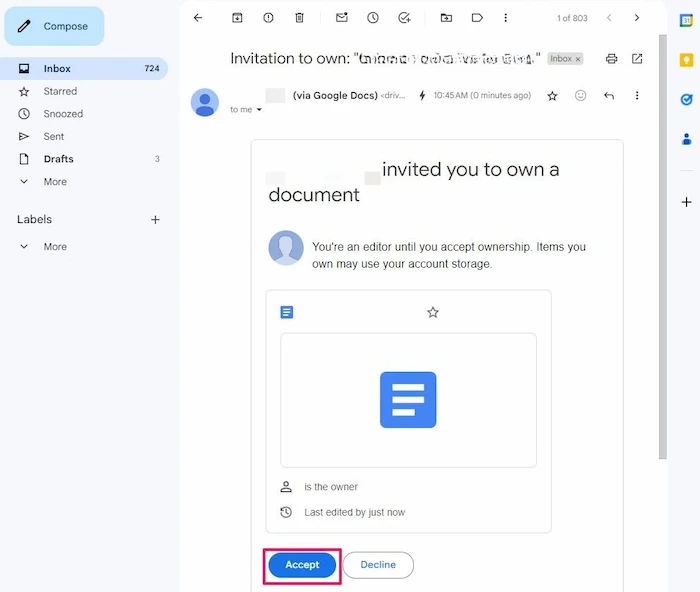700x592 pixels.
Task: Click the Compose button
Action: click(54, 26)
